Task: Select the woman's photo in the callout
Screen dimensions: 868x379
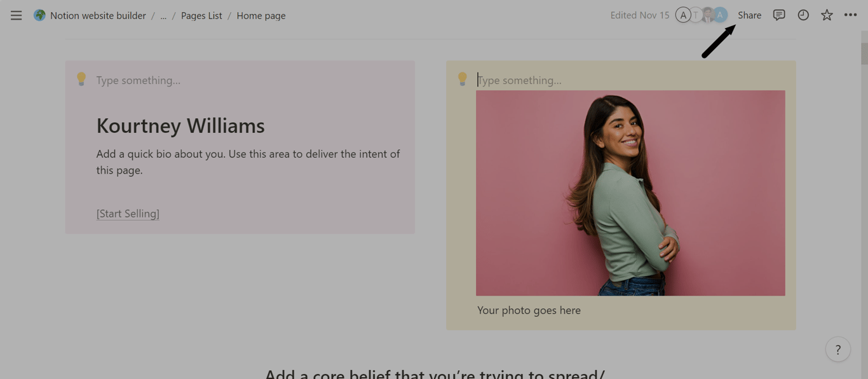Action: click(630, 193)
